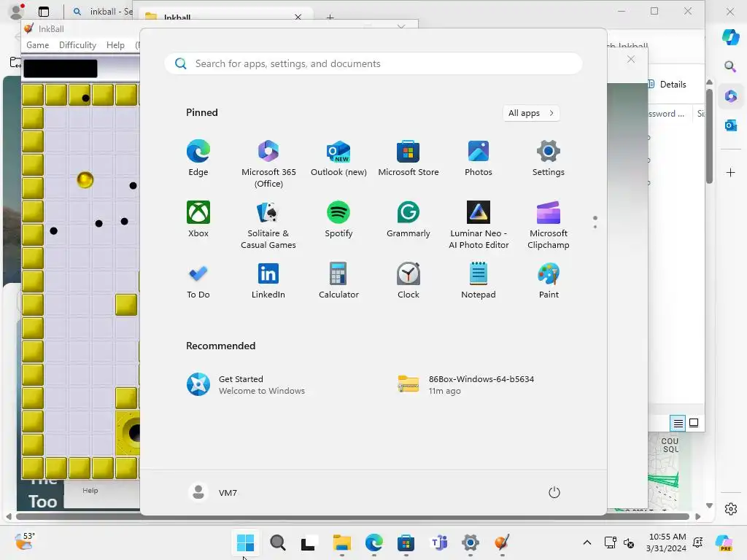Open Settings from pinned apps
747x560 pixels.
point(549,158)
